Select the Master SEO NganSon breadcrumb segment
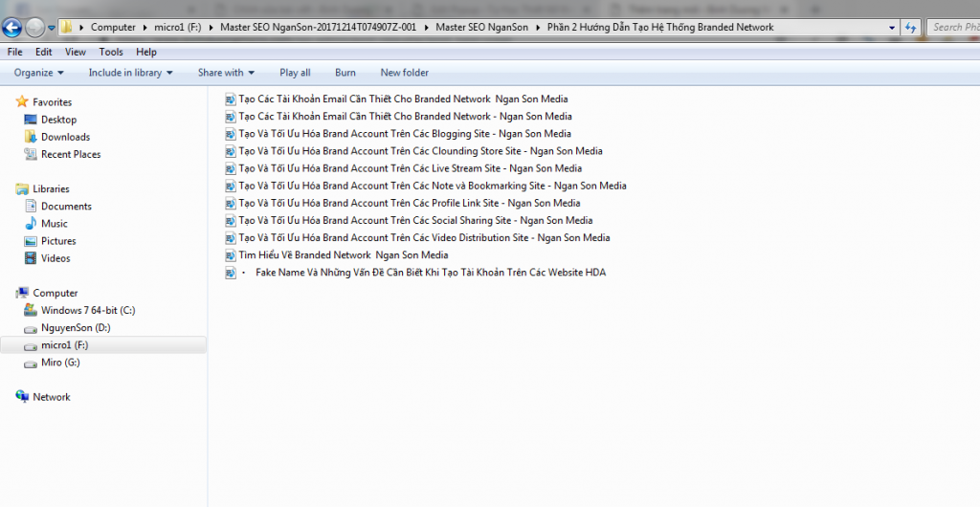 [482, 28]
